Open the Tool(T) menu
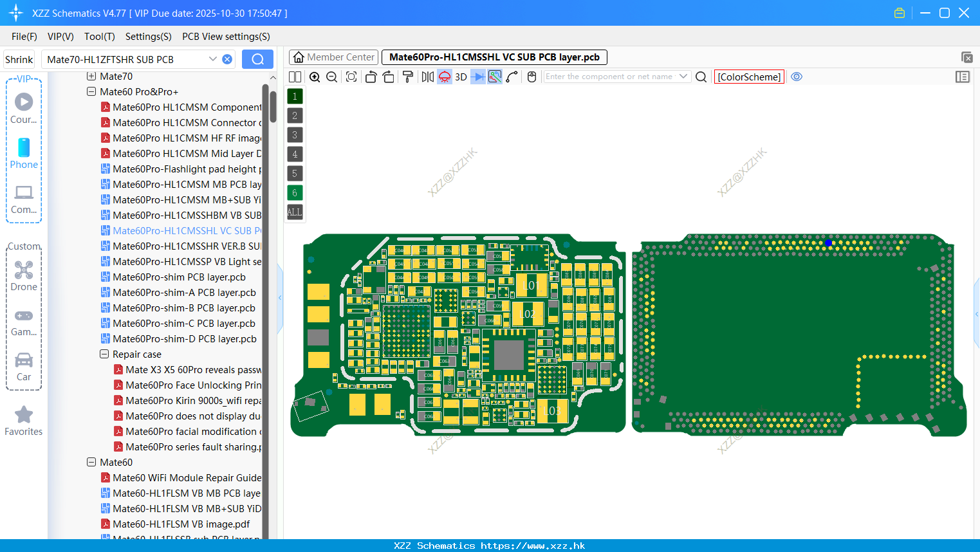This screenshot has width=980, height=552. click(99, 37)
